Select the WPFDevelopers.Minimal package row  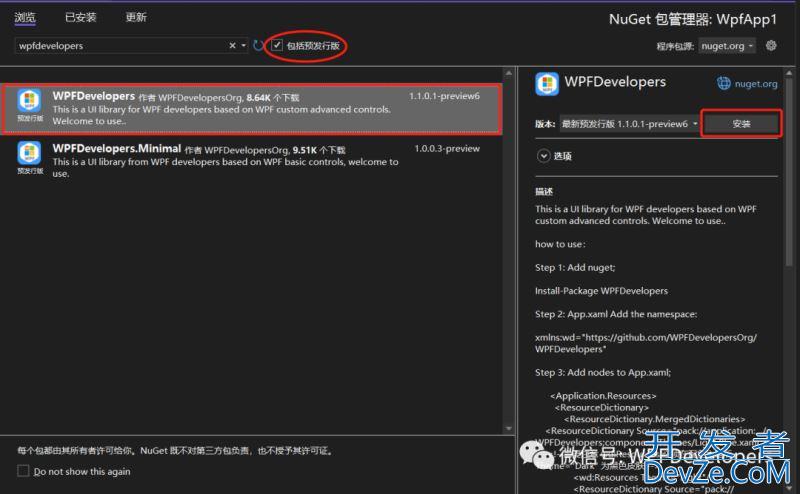pos(252,161)
